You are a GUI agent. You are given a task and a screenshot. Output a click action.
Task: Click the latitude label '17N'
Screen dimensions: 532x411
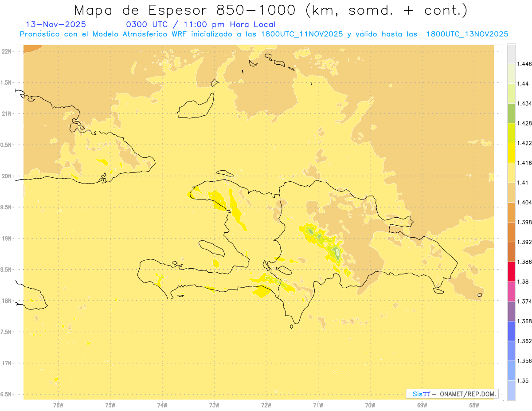click(8, 363)
